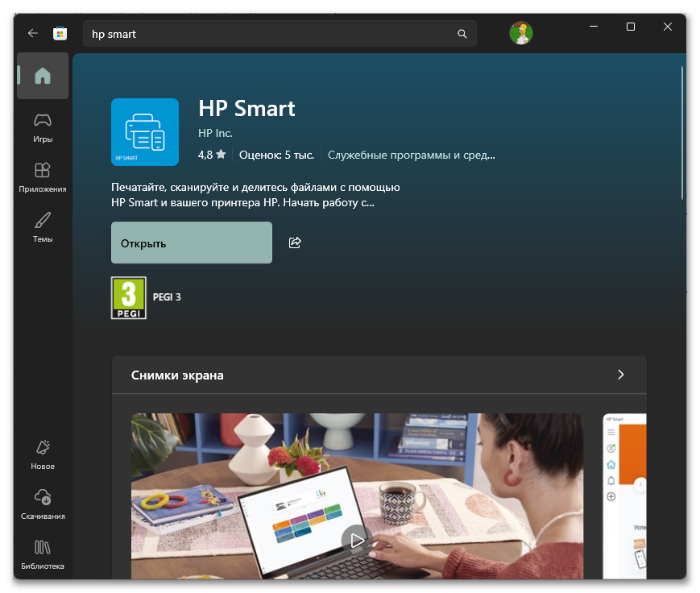Open the Home section in sidebar

click(x=43, y=76)
